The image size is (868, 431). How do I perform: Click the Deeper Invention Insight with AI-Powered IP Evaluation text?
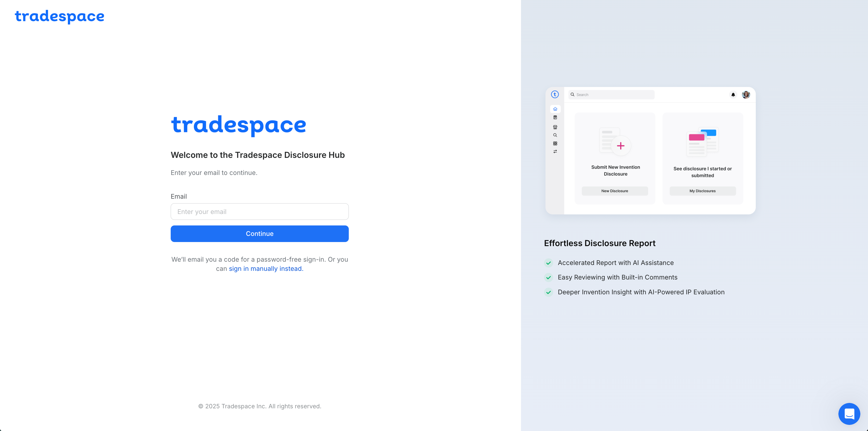[x=641, y=292]
